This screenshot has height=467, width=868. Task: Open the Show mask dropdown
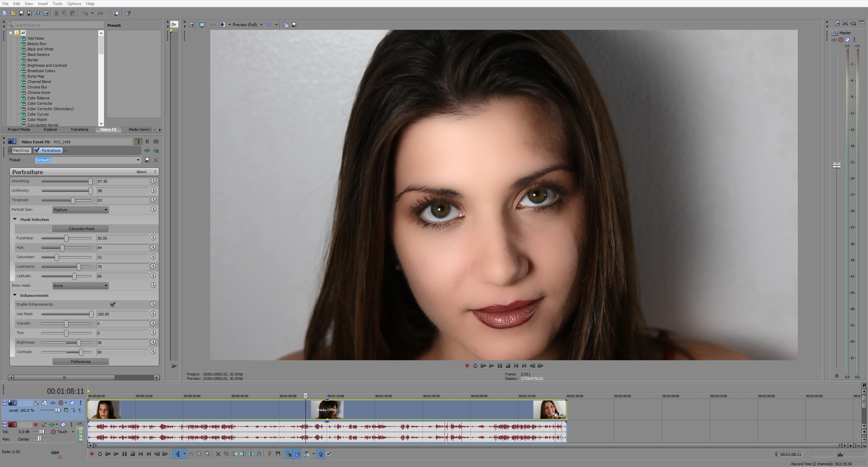click(80, 286)
